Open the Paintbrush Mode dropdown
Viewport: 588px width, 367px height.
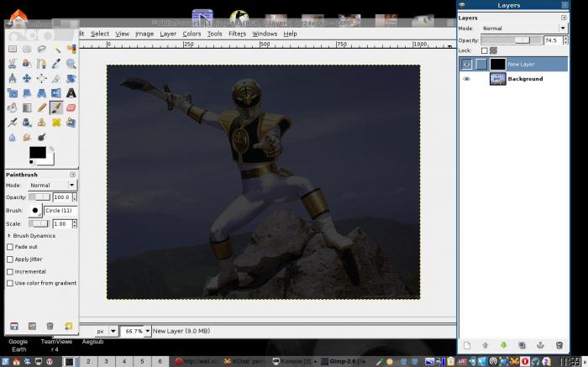pyautogui.click(x=52, y=186)
